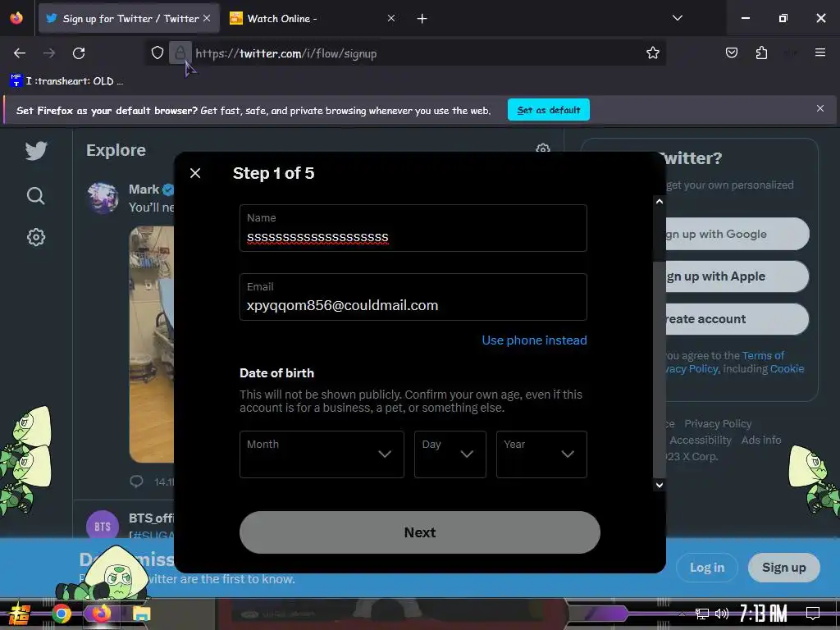Click the Date of birth heading

coord(277,373)
